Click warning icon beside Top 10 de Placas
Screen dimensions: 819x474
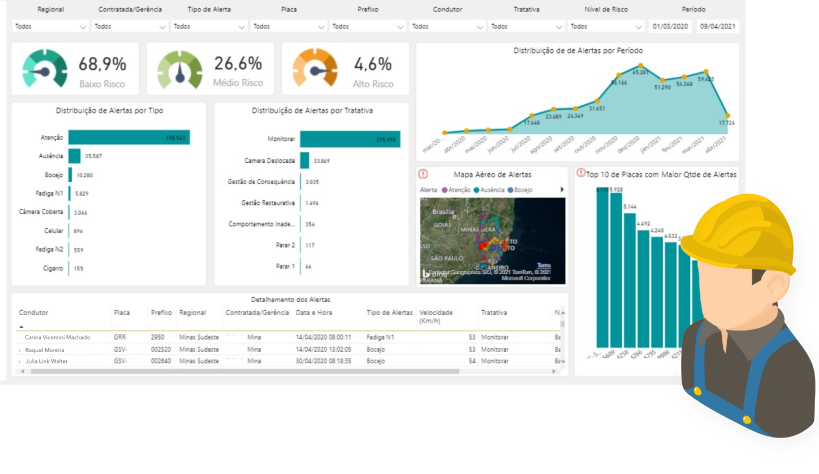pyautogui.click(x=580, y=174)
